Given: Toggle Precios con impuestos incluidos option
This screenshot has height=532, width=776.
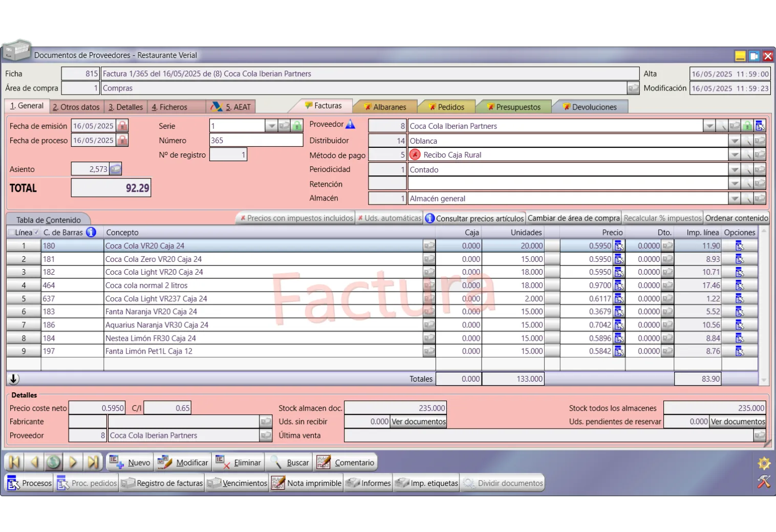Looking at the screenshot, I should click(296, 218).
